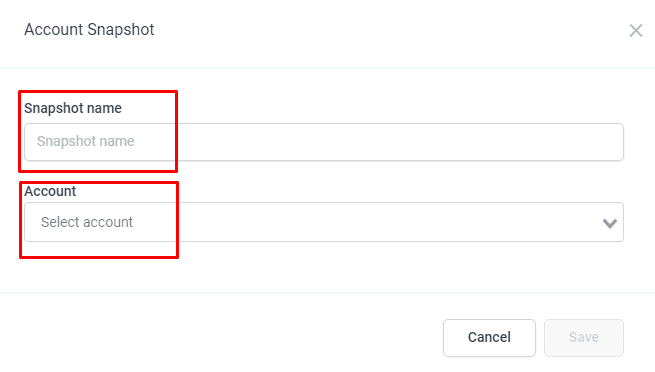Toggle the Account dropdown chevron
This screenshot has height=372, width=655.
(x=610, y=223)
